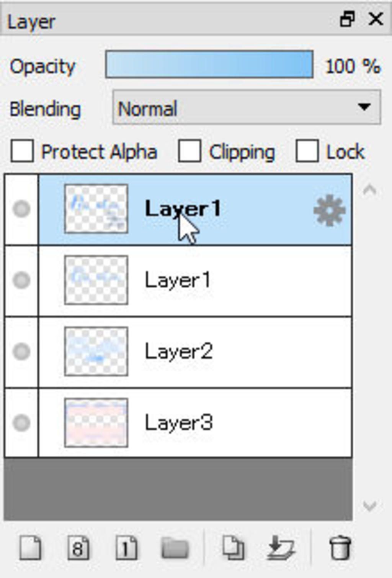Enable the Clipping checkbox
This screenshot has height=578, width=392.
[x=189, y=151]
